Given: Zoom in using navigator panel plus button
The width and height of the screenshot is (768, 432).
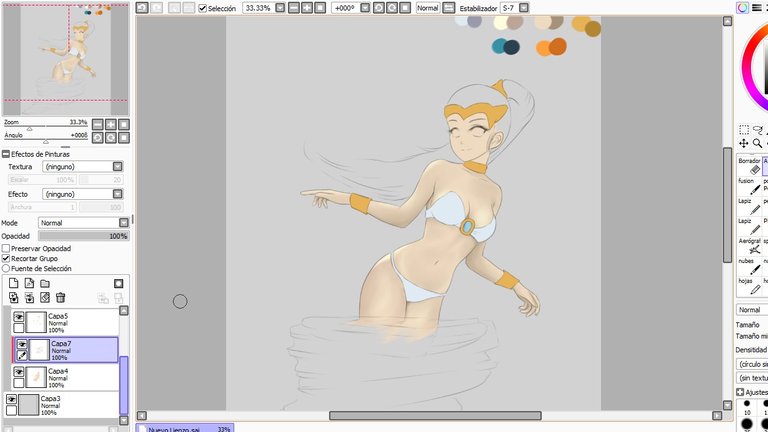Looking at the screenshot, I should coord(111,124).
